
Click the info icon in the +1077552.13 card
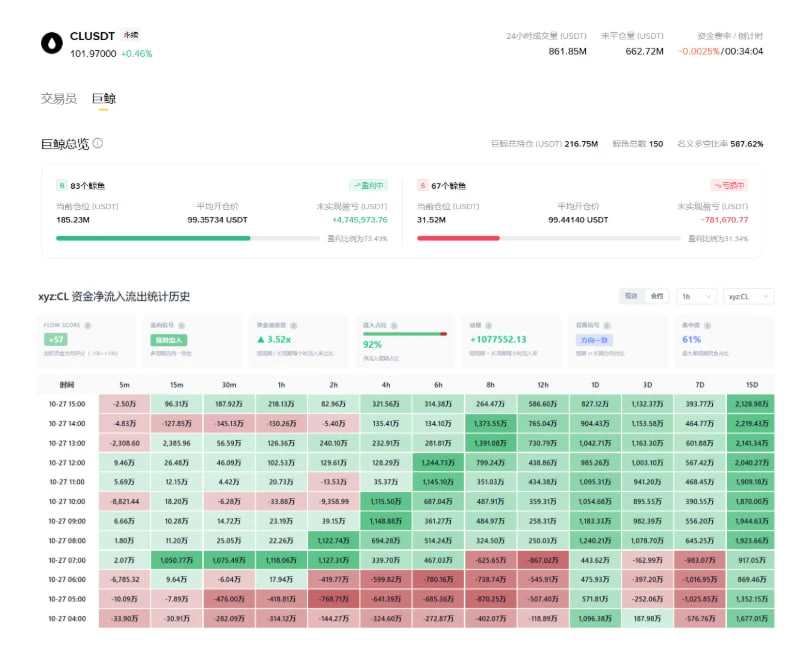point(488,325)
